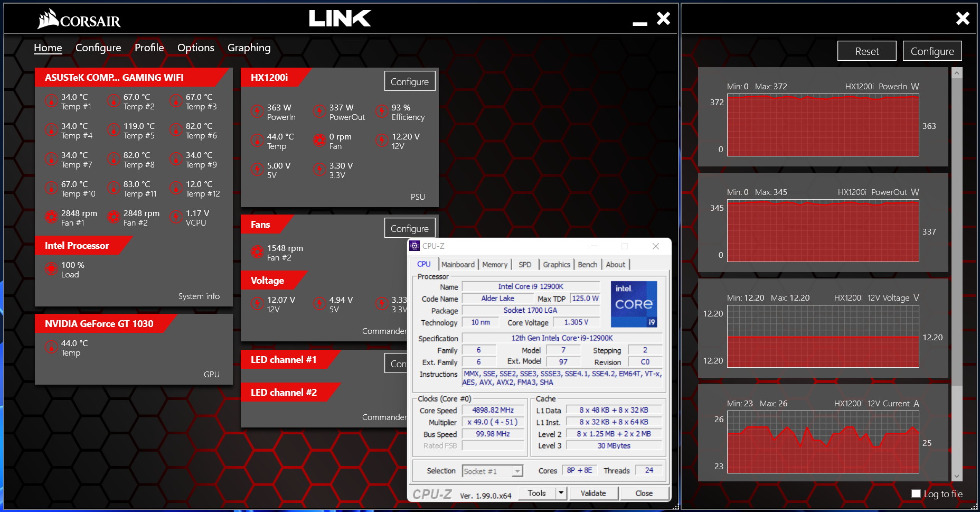
Task: Click the Core Speed 4898.82 MHz value
Action: pyautogui.click(x=493, y=410)
